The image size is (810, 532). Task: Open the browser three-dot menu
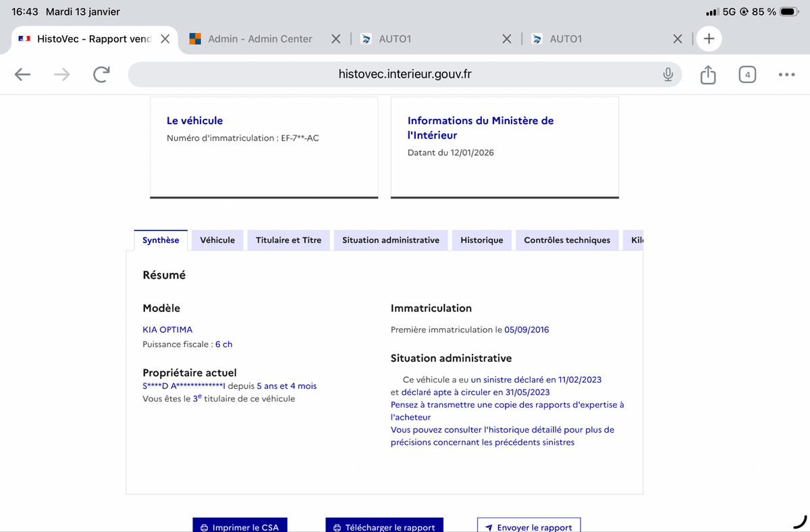click(x=786, y=74)
